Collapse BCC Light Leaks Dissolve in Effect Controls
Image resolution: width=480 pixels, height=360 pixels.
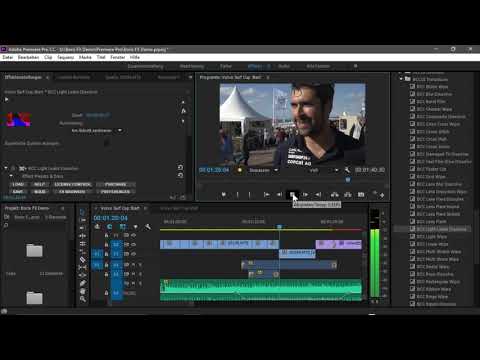click(6, 168)
